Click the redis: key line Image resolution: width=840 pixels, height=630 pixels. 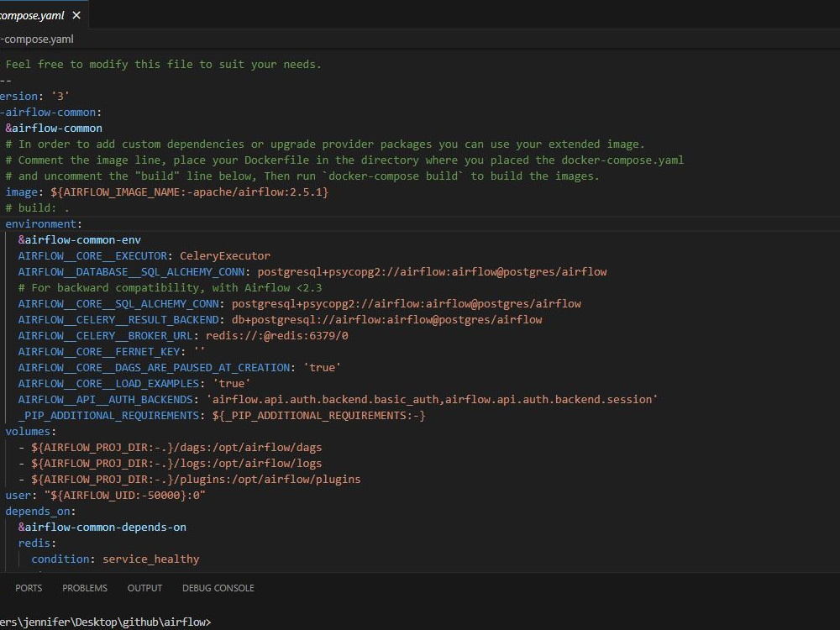tap(38, 543)
